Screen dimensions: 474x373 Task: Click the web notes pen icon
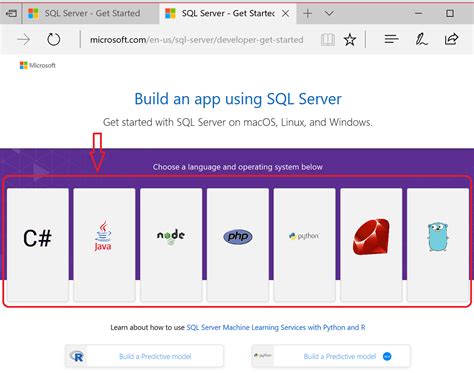pyautogui.click(x=421, y=39)
